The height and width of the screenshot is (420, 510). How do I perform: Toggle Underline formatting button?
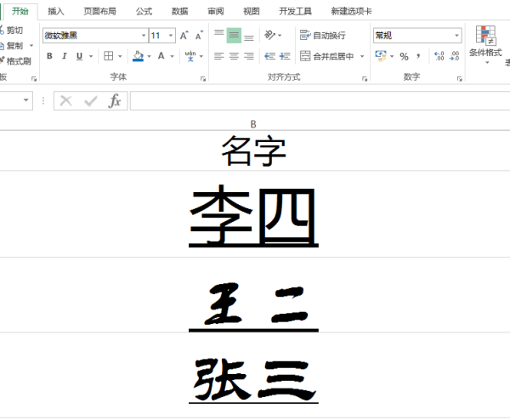tap(79, 56)
